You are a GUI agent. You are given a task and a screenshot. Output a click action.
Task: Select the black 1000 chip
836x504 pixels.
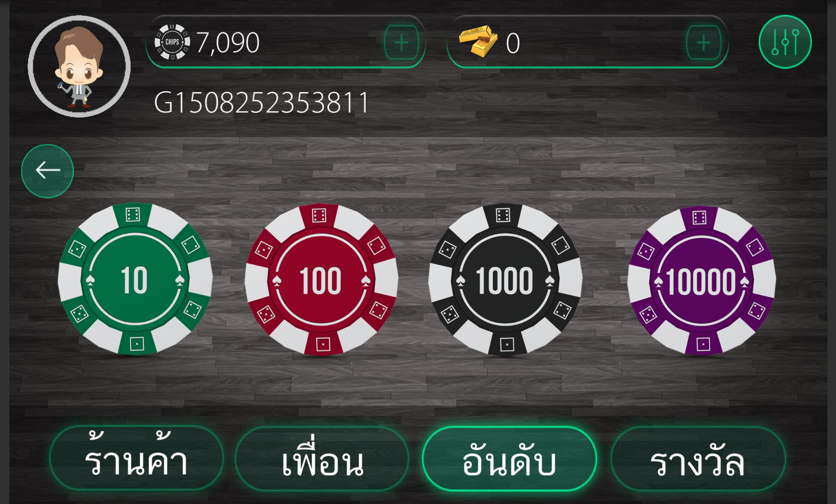click(x=505, y=279)
